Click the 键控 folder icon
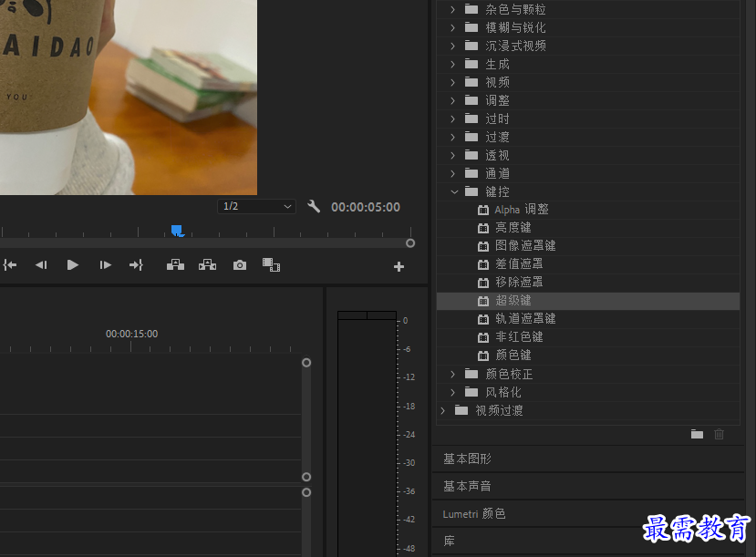 [471, 191]
